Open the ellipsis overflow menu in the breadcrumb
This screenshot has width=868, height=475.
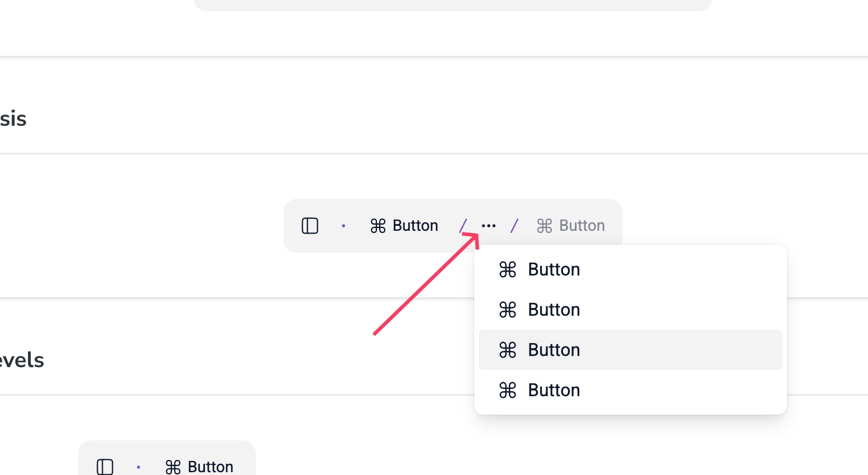[489, 226]
